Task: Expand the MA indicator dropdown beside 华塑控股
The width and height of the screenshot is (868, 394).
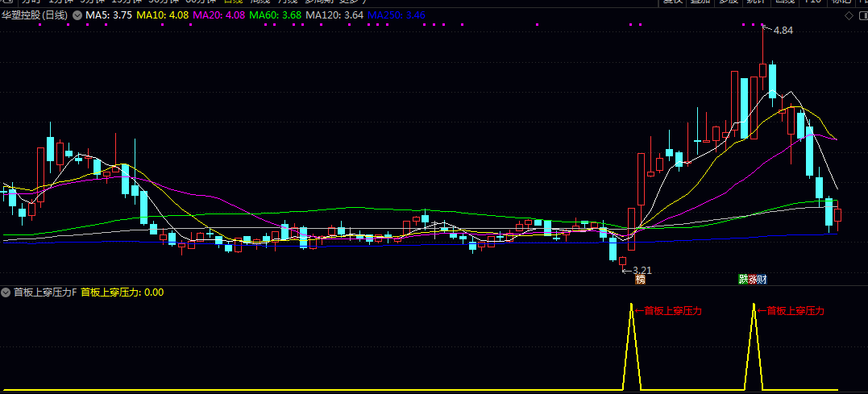Action: pyautogui.click(x=77, y=15)
